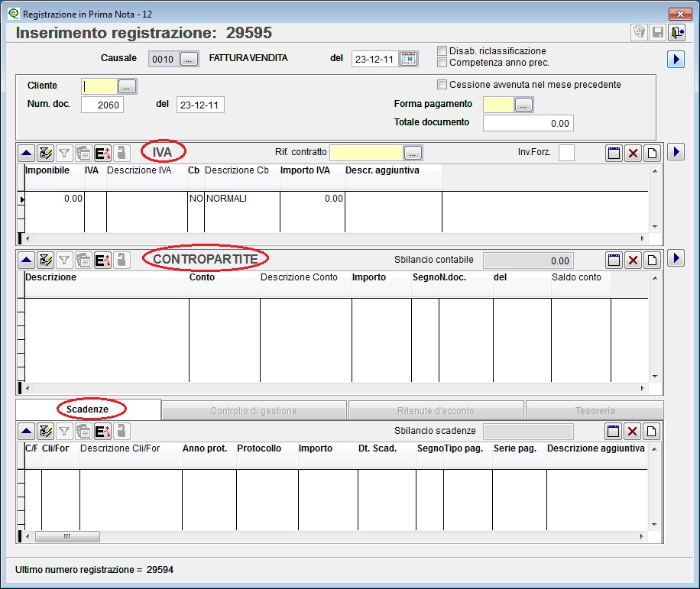Click the NORMALI cell in IVA grid
700x589 pixels.
click(242, 199)
